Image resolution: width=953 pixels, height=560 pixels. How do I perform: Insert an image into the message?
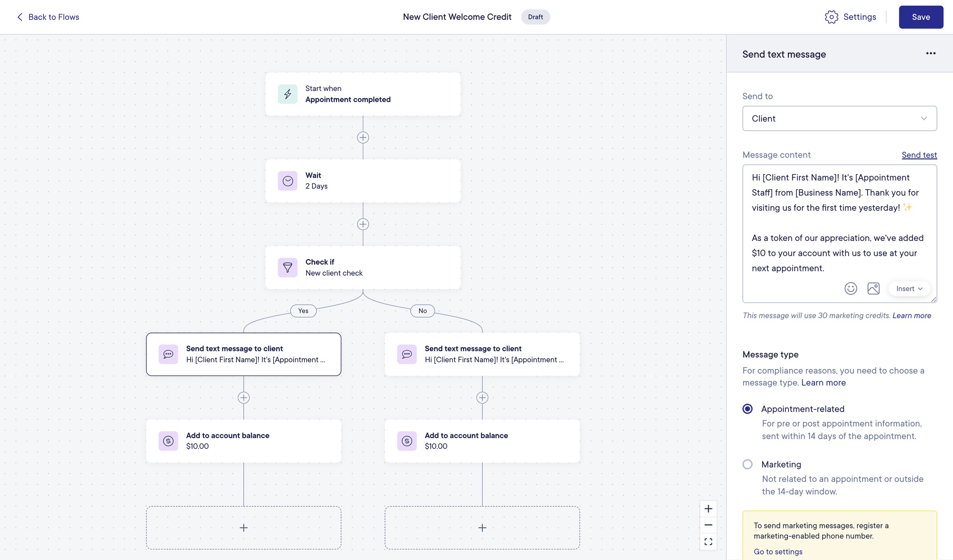coord(874,289)
